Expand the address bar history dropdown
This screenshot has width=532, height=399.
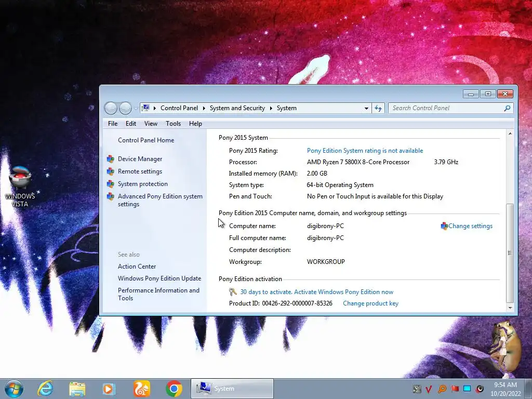[x=366, y=108]
